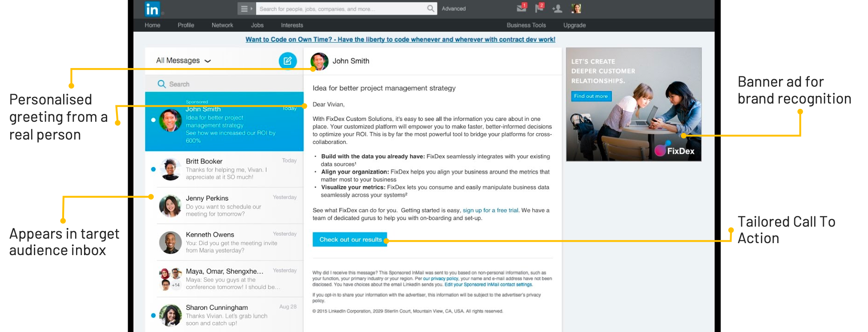
Task: Click Sharon Cunningham's avatar photo
Action: click(x=170, y=315)
